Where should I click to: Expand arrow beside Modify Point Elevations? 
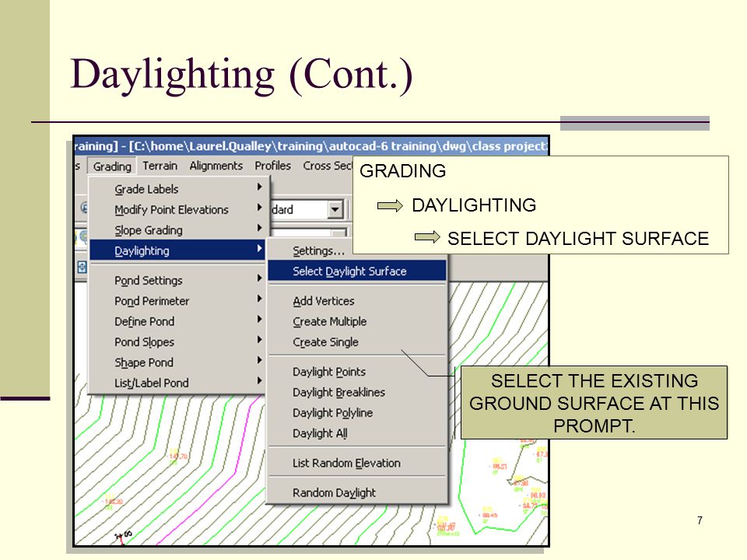pyautogui.click(x=259, y=208)
